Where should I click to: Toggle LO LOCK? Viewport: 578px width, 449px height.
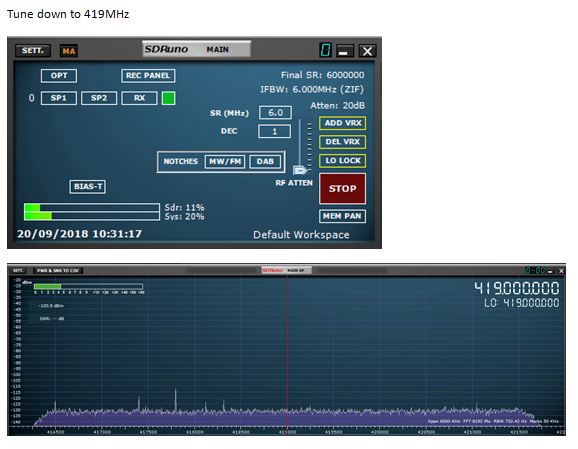(x=342, y=161)
